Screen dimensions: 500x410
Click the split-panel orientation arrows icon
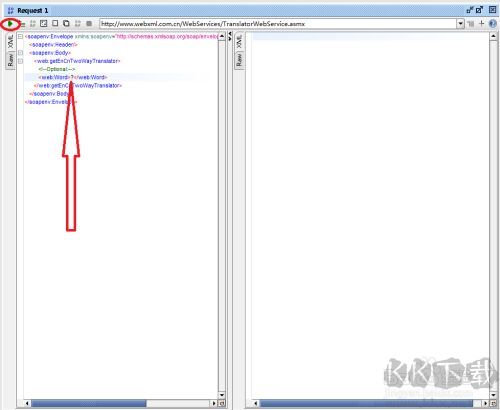[230, 36]
